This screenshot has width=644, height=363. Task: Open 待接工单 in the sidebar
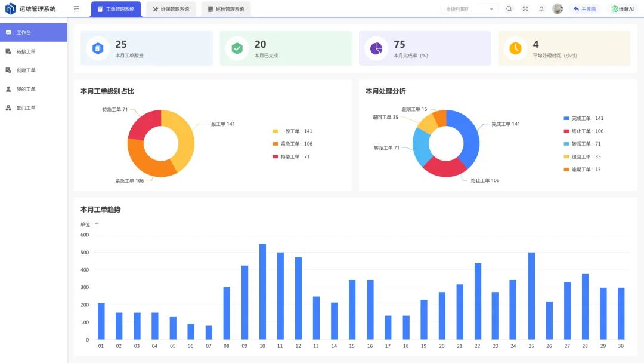point(33,51)
